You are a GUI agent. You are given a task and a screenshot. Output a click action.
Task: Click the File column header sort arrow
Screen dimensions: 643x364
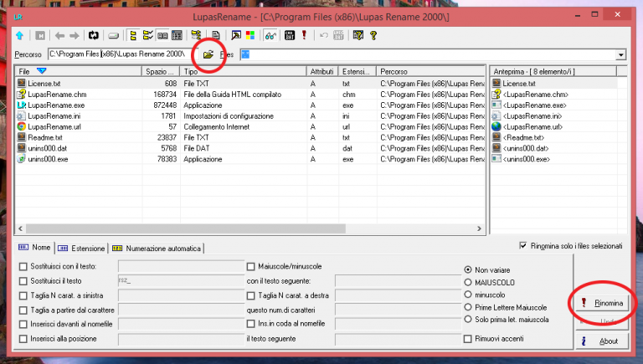coord(41,72)
